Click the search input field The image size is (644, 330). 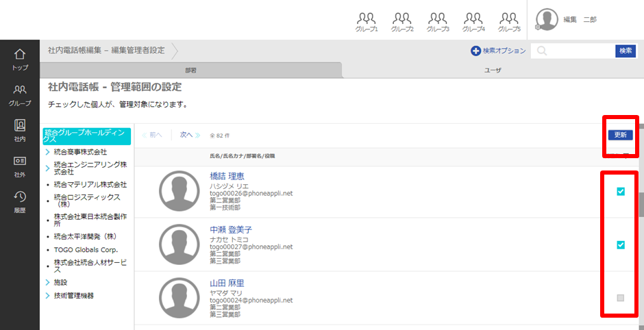coord(581,51)
